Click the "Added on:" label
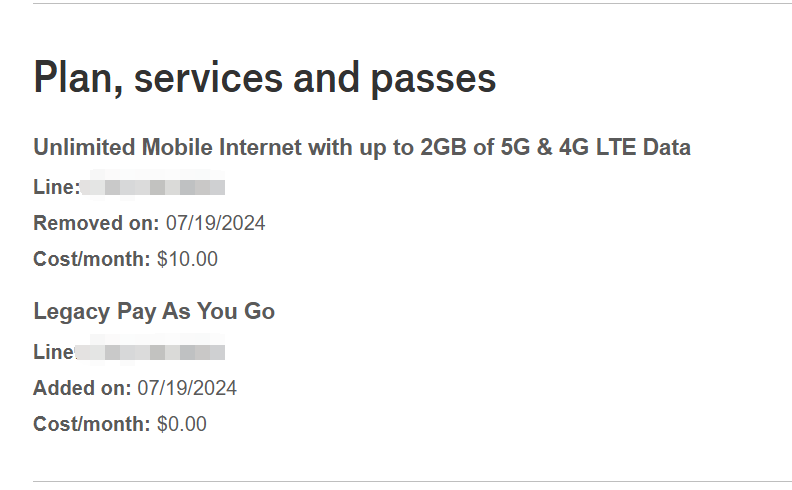792x490 pixels. (x=82, y=388)
